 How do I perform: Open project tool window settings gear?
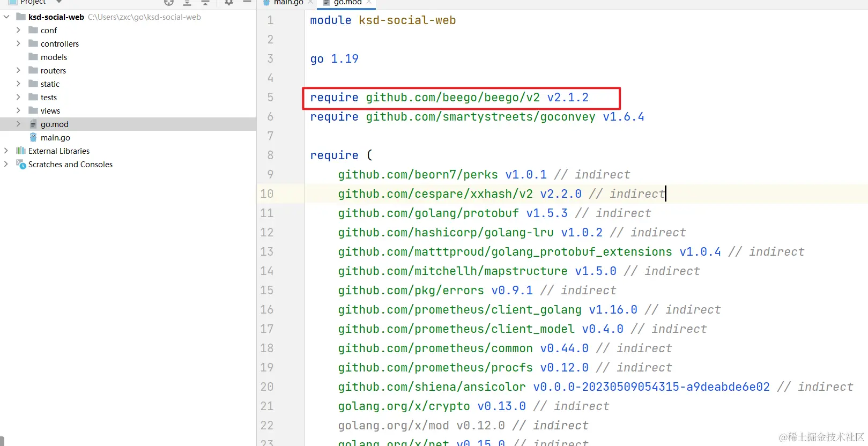click(229, 2)
